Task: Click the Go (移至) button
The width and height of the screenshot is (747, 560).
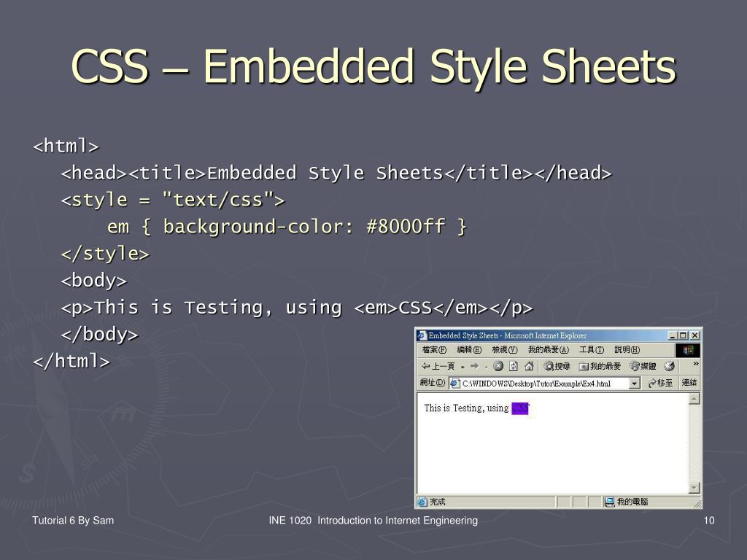Action: 659,384
